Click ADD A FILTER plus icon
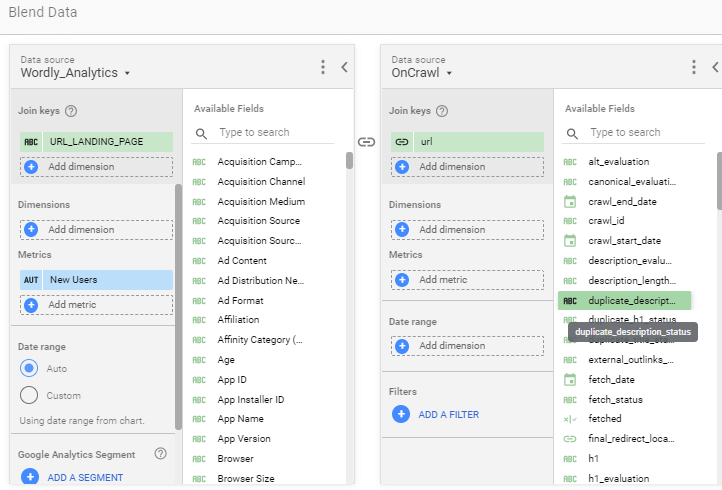The height and width of the screenshot is (490, 722). [401, 414]
